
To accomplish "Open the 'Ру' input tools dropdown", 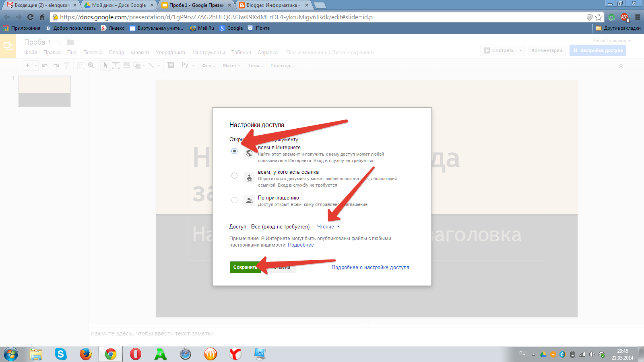I will click(188, 66).
